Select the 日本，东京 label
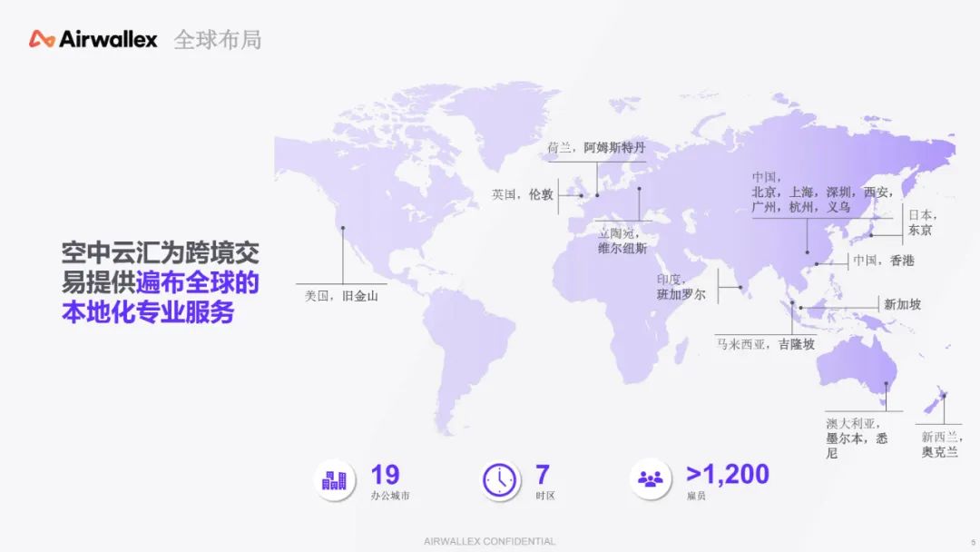The image size is (980, 552). click(921, 222)
